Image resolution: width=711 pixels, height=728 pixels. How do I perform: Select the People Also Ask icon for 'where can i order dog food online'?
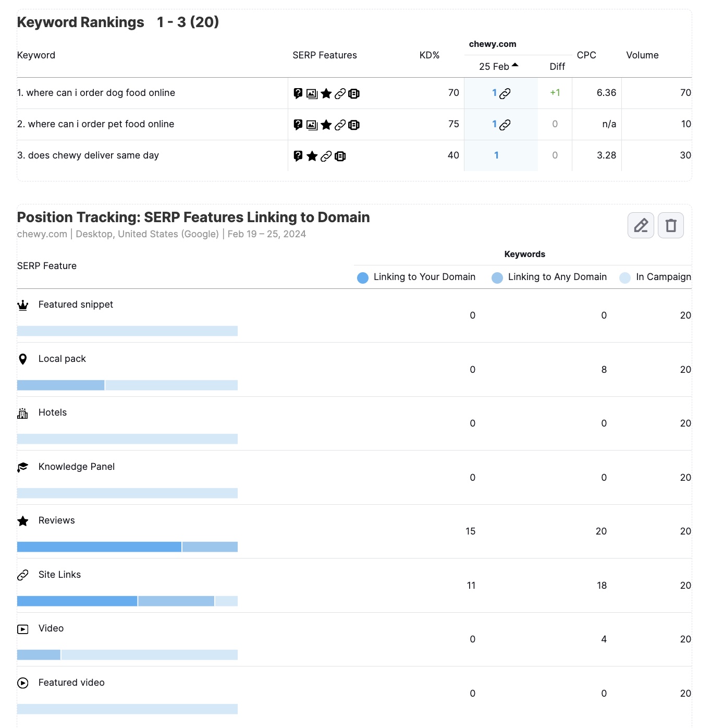(297, 93)
